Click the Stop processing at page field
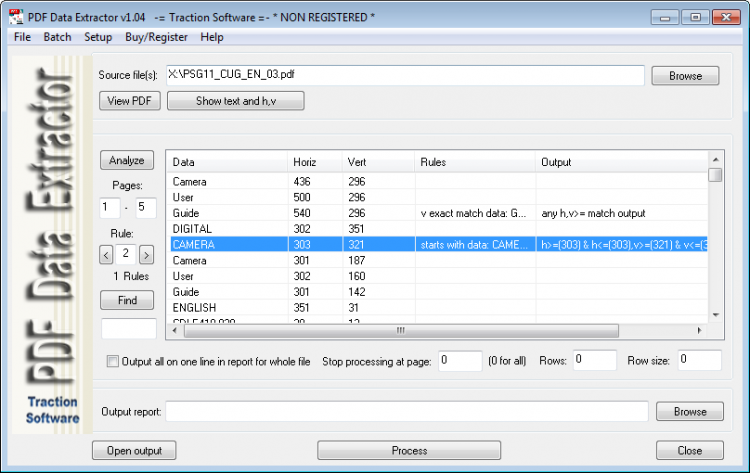 click(460, 360)
